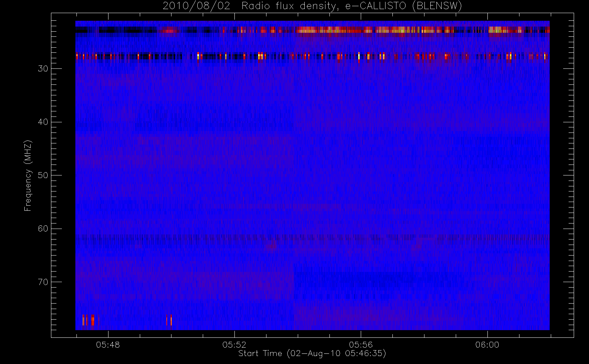The width and height of the screenshot is (589, 364).
Task: Click the plot title "2010/08/02 Radio flux density, e-CALLISTO (BLENSW)"
Action: pos(312,6)
